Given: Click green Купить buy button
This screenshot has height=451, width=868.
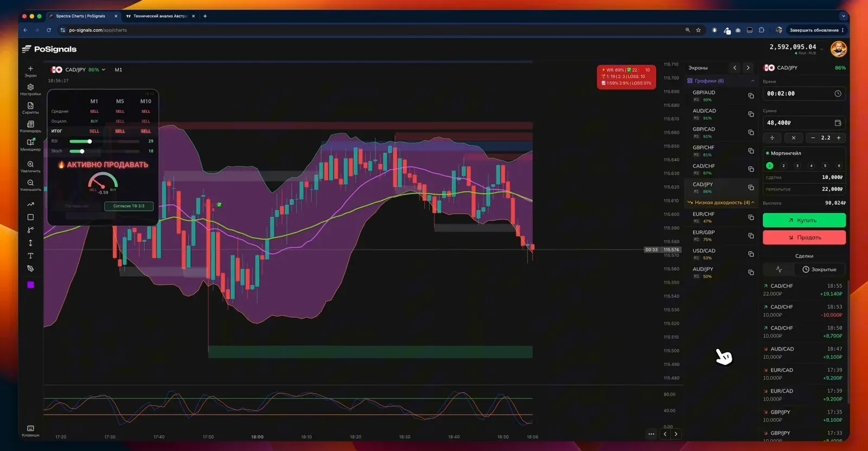Looking at the screenshot, I should pos(804,220).
